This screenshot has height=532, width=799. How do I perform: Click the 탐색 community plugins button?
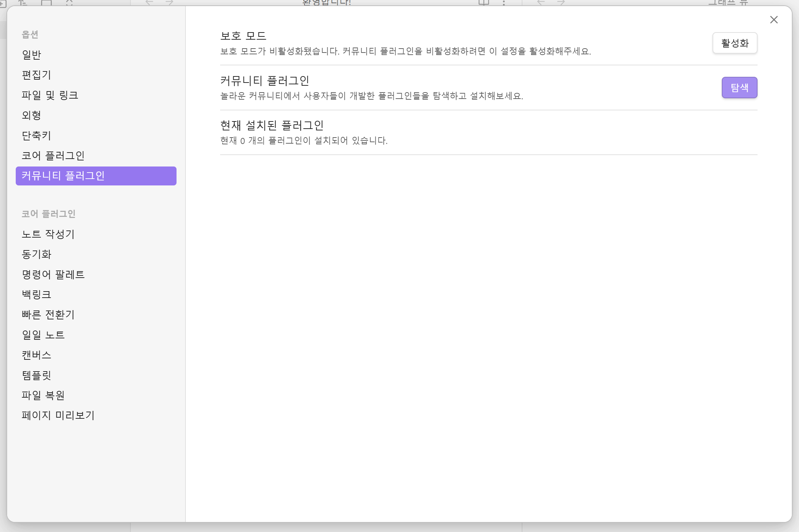(739, 88)
